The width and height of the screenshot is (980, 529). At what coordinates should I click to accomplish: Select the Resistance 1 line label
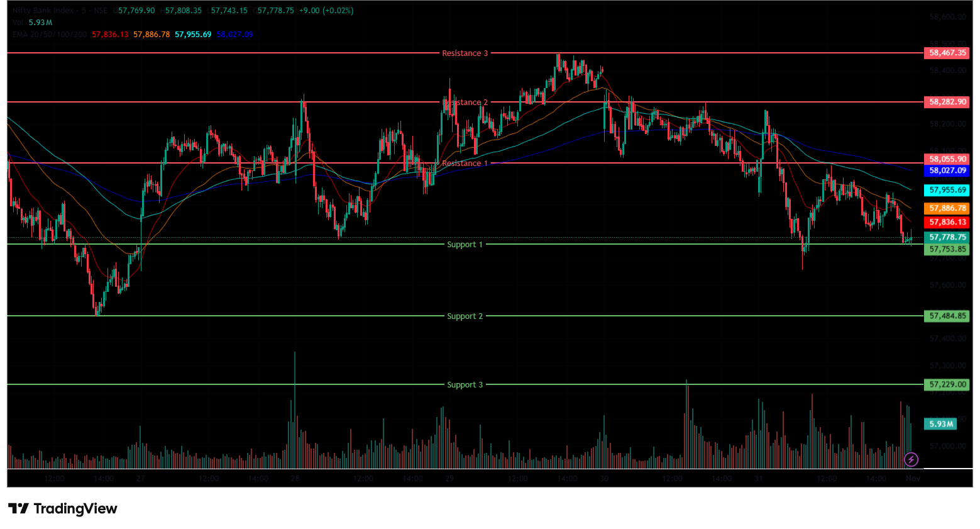[465, 164]
